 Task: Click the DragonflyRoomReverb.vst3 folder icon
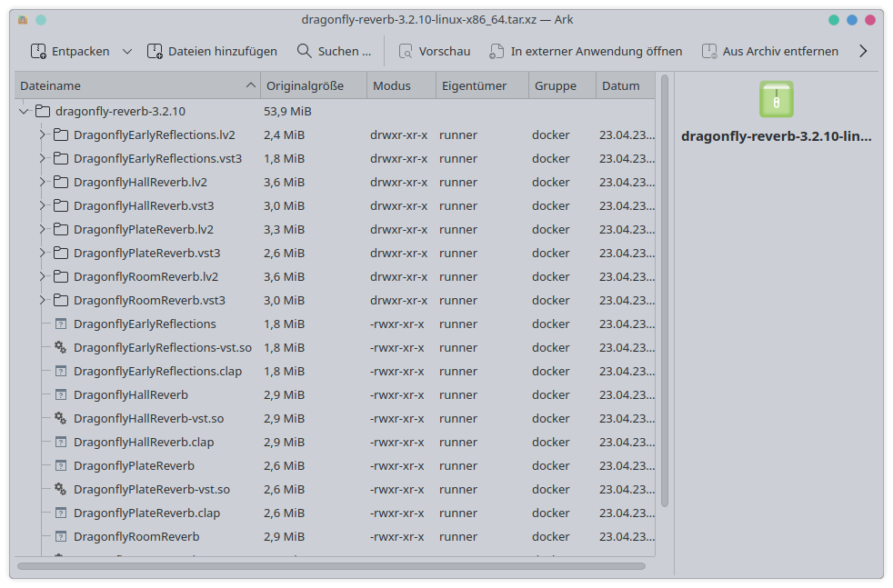pos(61,300)
